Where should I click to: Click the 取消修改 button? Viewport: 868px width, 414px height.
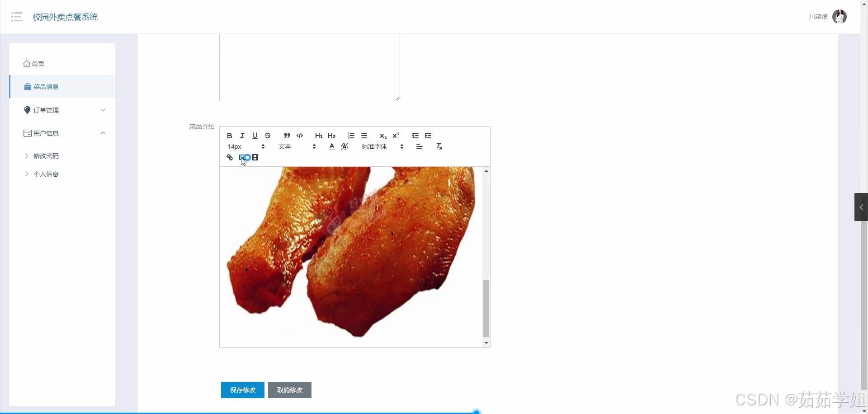point(290,390)
